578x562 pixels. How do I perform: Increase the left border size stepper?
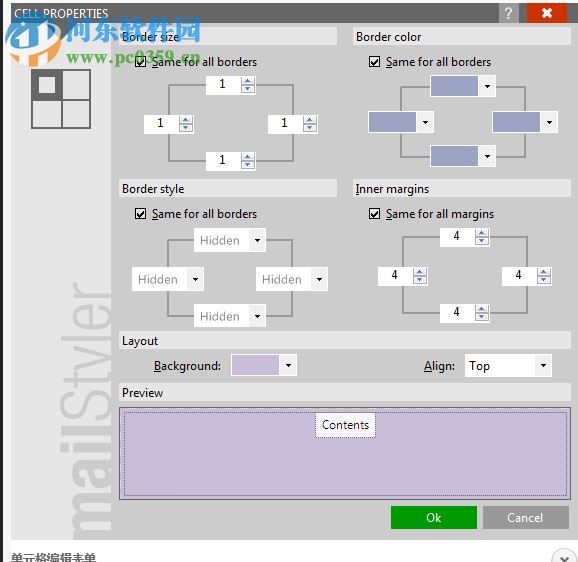pyautogui.click(x=186, y=120)
